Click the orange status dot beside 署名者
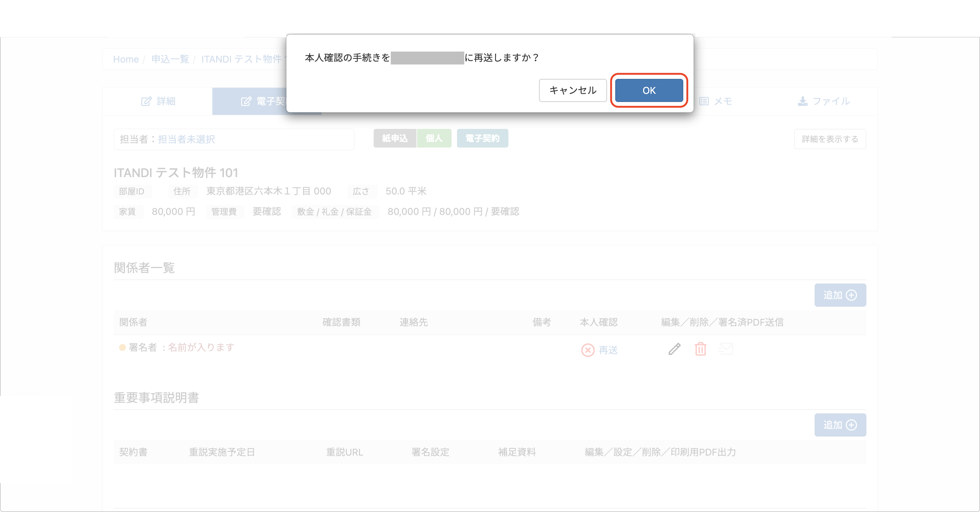The image size is (980, 512). pos(122,347)
